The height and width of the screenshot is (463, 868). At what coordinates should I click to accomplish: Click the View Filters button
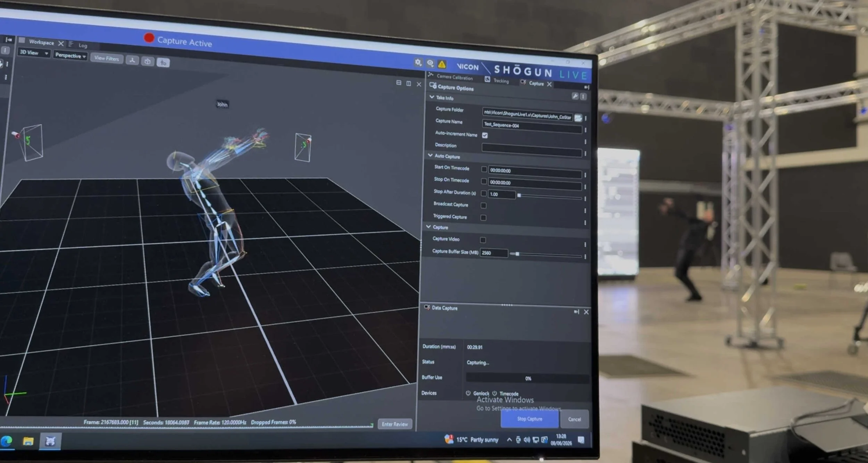(x=107, y=58)
